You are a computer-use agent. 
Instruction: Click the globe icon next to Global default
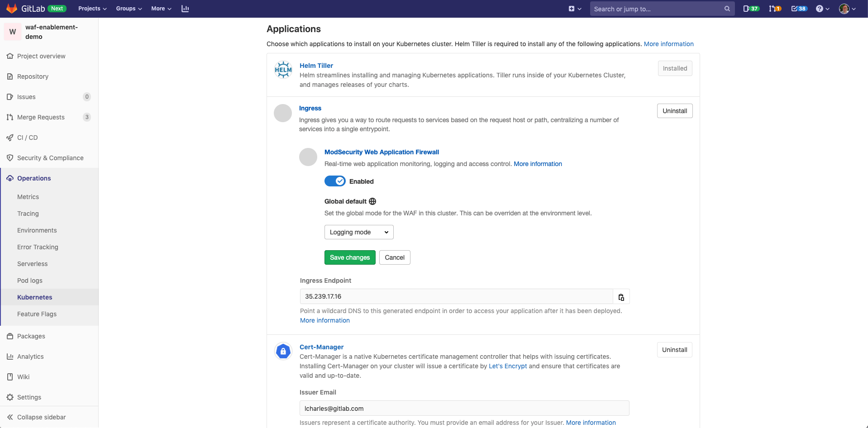pos(373,201)
